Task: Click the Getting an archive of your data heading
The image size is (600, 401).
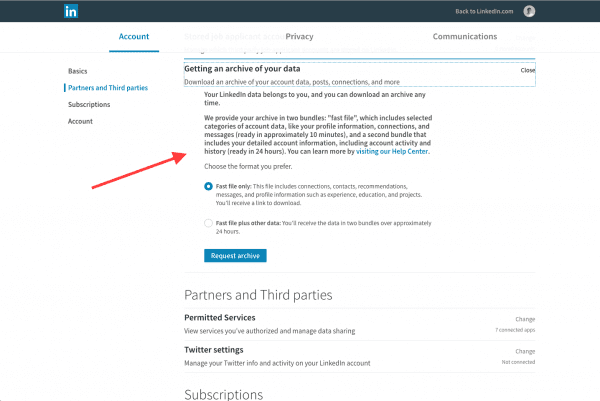Action: coord(242,69)
